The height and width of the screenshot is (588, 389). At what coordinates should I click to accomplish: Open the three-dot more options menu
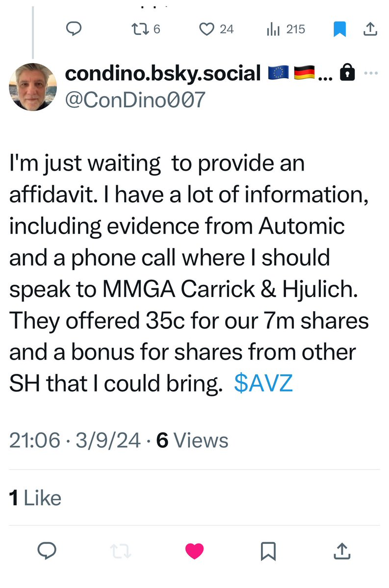click(371, 73)
